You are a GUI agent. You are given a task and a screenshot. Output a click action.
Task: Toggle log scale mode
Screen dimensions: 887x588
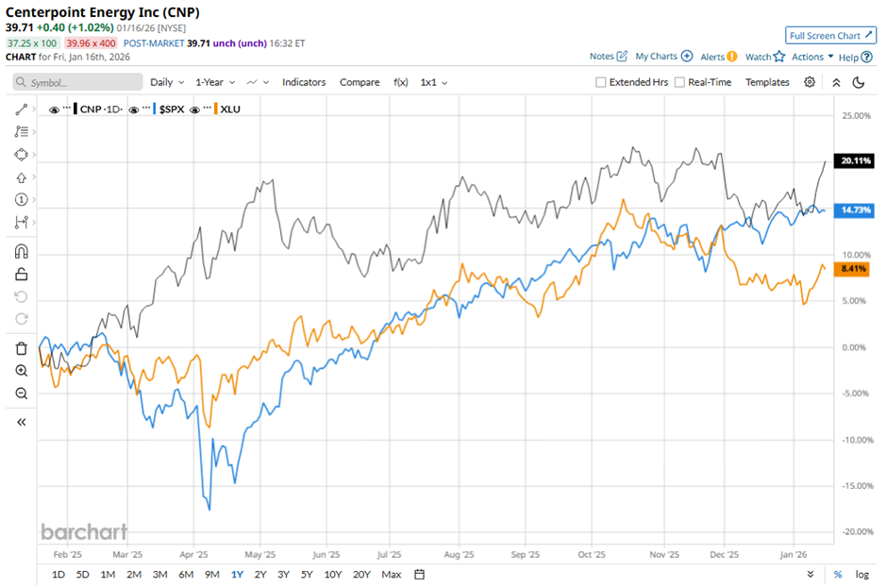[862, 575]
